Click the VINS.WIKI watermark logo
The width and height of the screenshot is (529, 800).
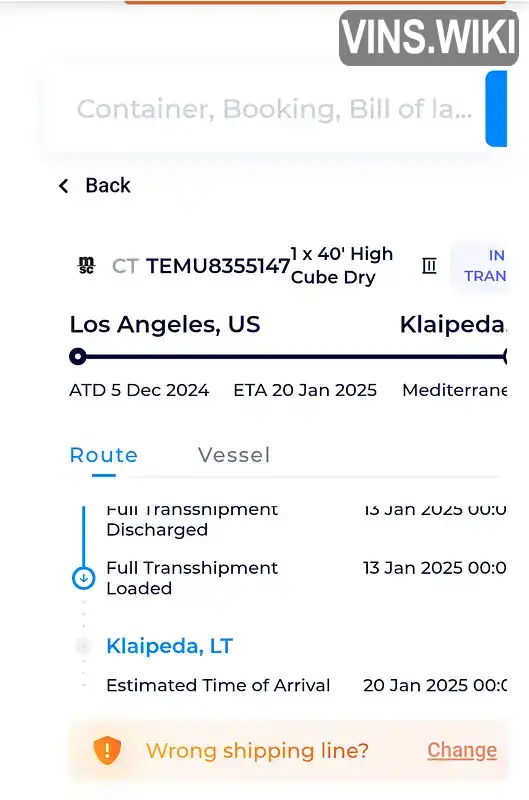(x=429, y=38)
